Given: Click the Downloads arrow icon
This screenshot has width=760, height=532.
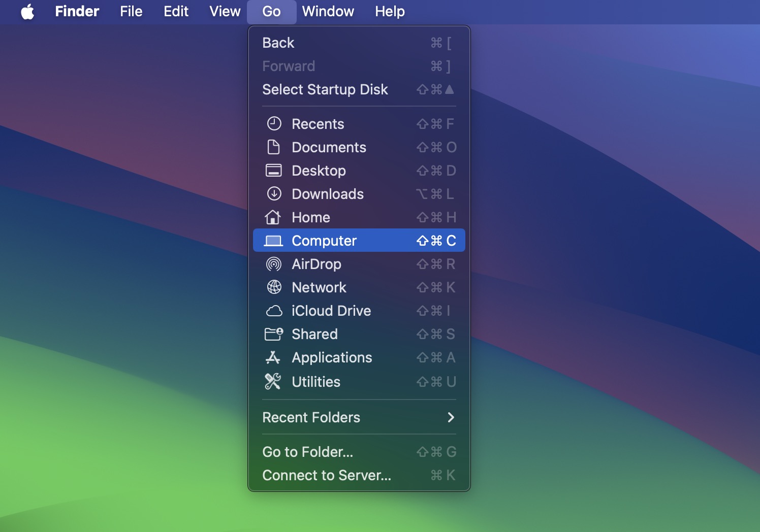Looking at the screenshot, I should [274, 193].
